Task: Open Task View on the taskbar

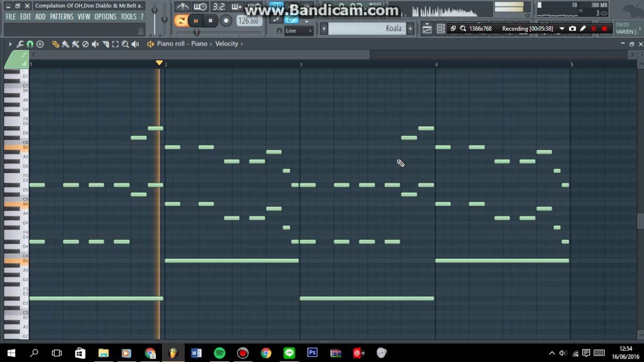Action: coord(57,353)
